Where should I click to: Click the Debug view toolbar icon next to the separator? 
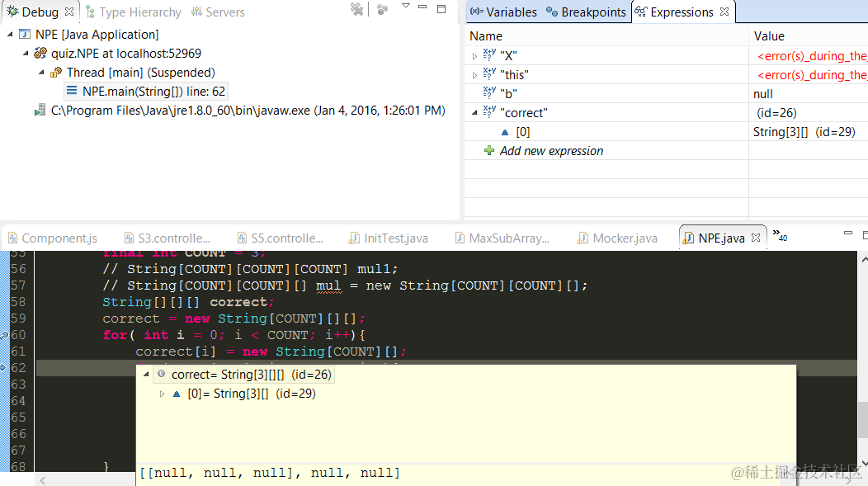(x=382, y=9)
